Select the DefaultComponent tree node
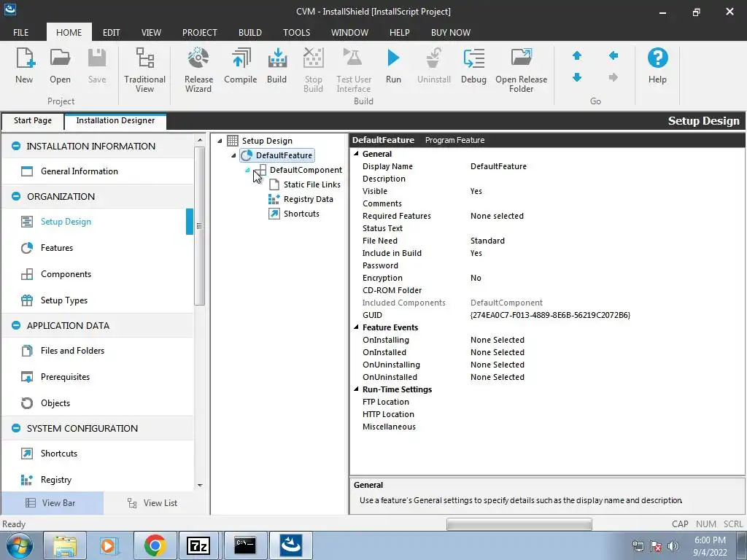The image size is (747, 560). [x=306, y=169]
